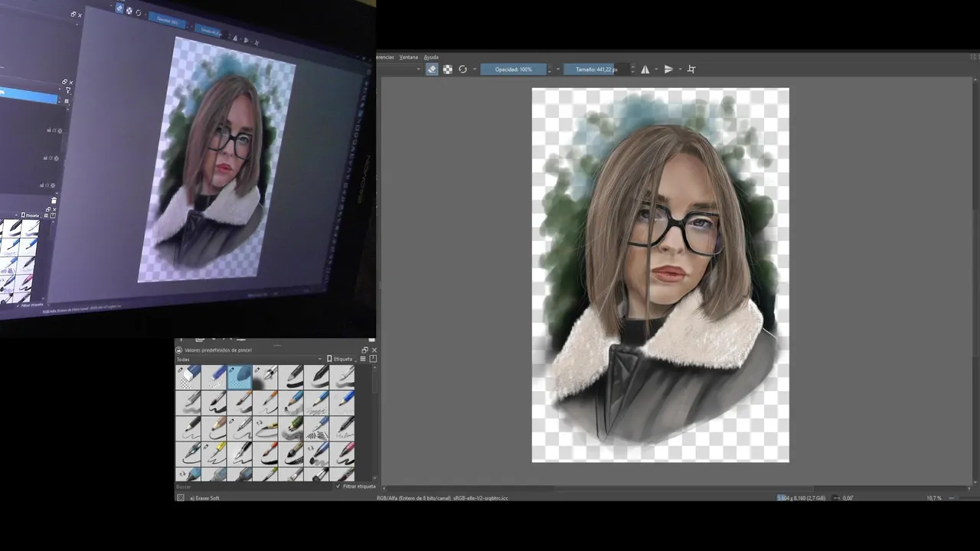Screen dimensions: 980x551
Task: Click the presets panel vertical scrollbar
Action: tap(374, 422)
